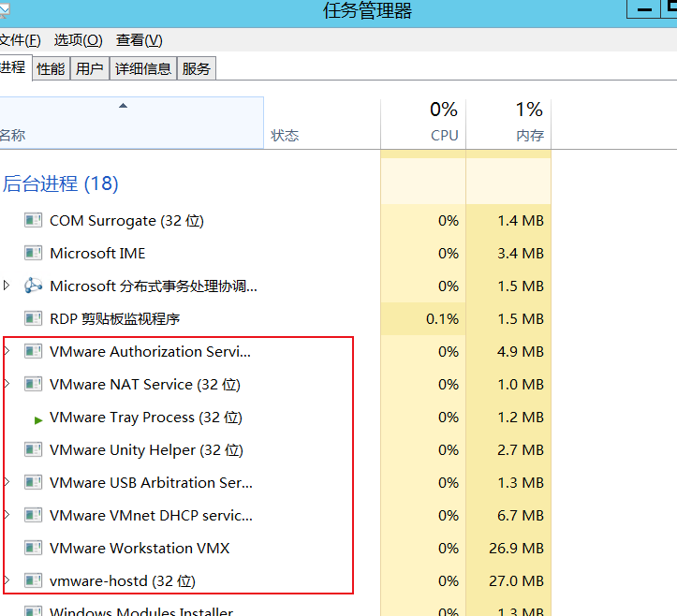The height and width of the screenshot is (616, 677).
Task: Expand the vmware-hostd (32 位) row
Action: click(x=7, y=580)
